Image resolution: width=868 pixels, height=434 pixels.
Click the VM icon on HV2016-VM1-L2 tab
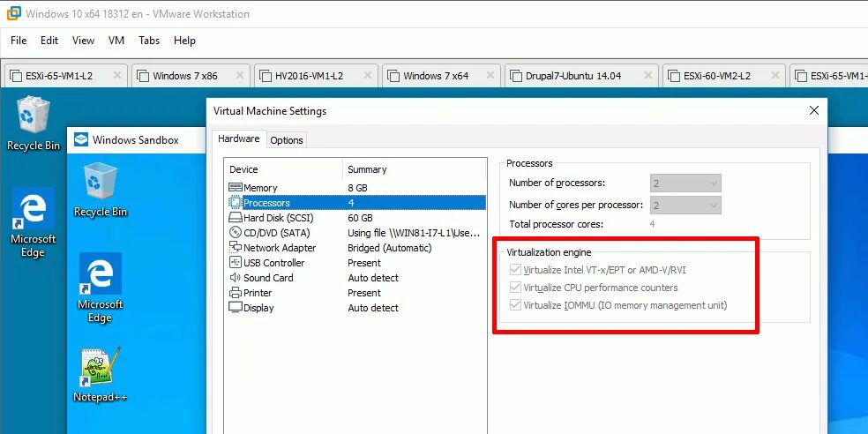[266, 76]
